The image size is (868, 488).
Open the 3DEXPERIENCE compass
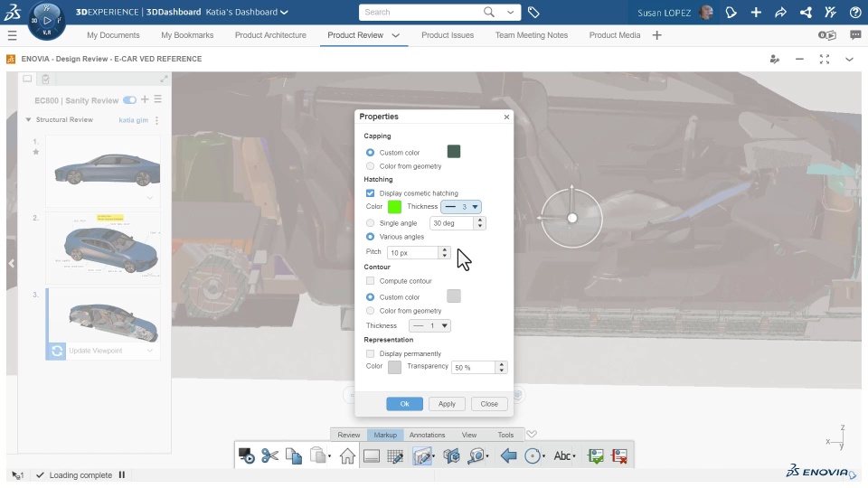tap(46, 21)
